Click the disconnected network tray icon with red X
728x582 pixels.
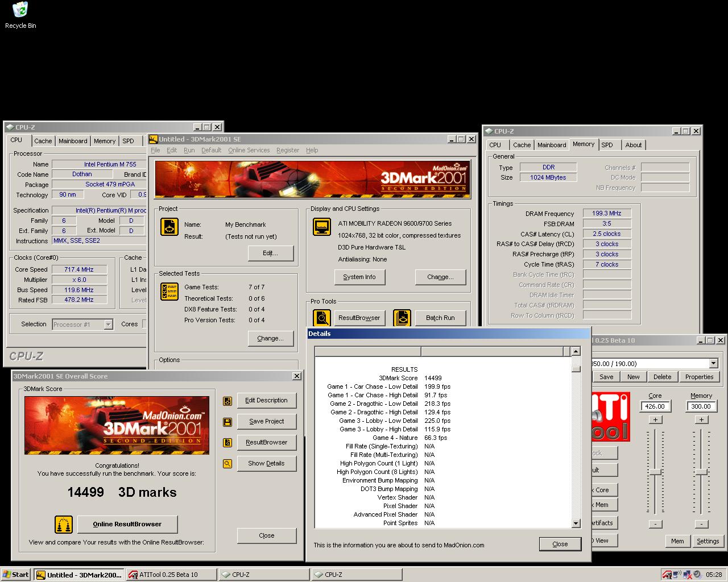pos(687,575)
